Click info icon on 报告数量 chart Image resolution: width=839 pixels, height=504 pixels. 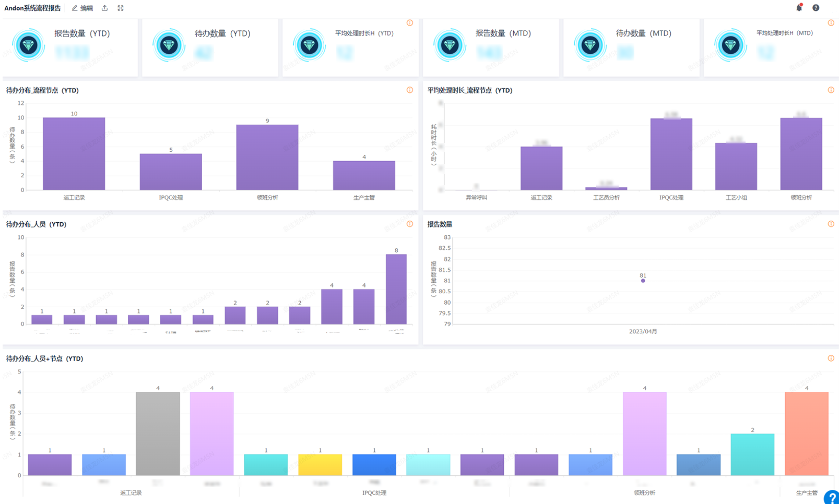(831, 224)
